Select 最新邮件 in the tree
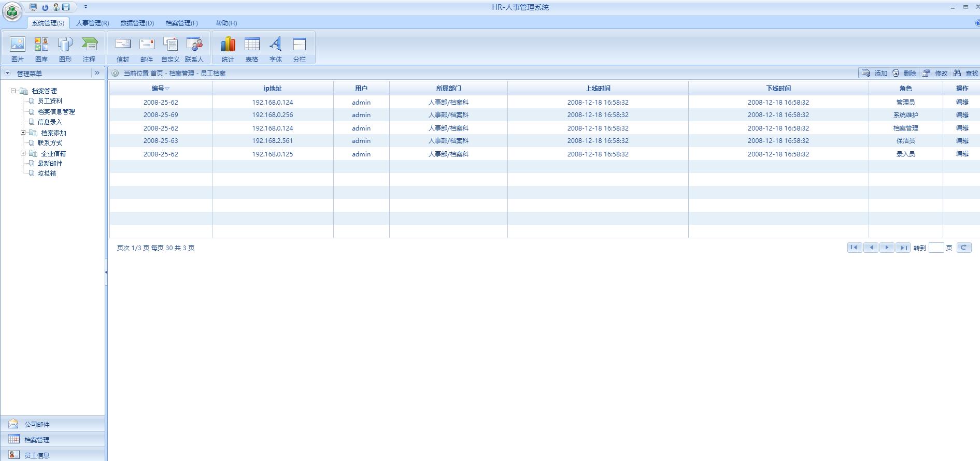 (x=50, y=163)
